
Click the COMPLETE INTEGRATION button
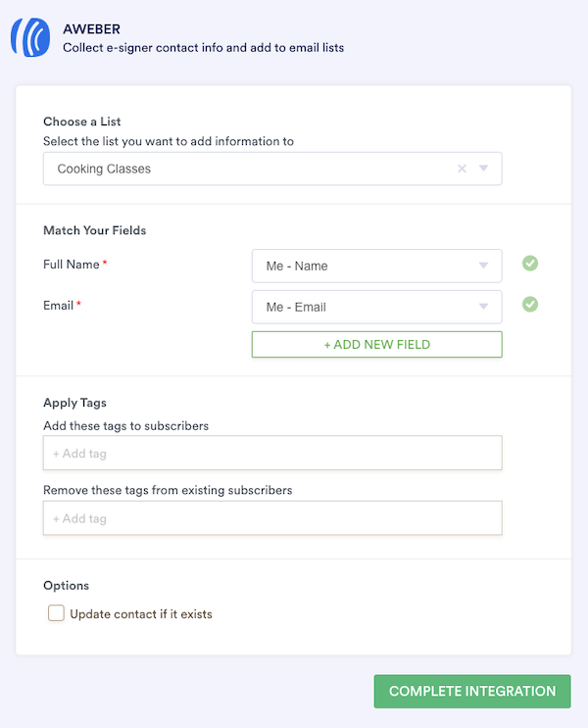tap(471, 691)
